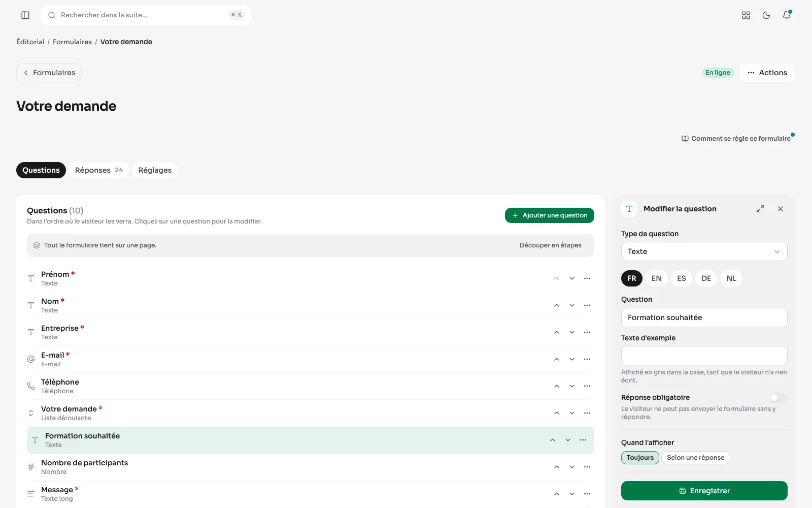
Task: Switch question language to EN
Action: click(x=657, y=278)
